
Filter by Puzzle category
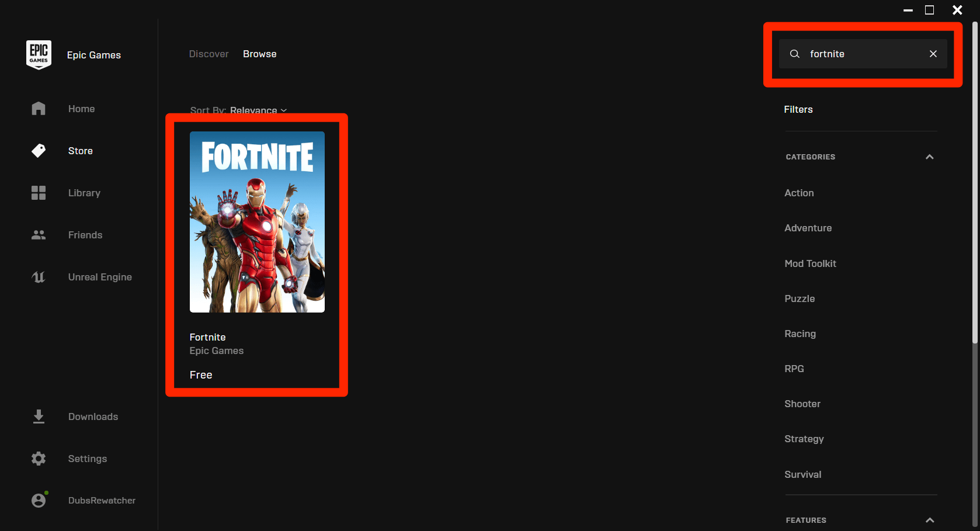800,299
